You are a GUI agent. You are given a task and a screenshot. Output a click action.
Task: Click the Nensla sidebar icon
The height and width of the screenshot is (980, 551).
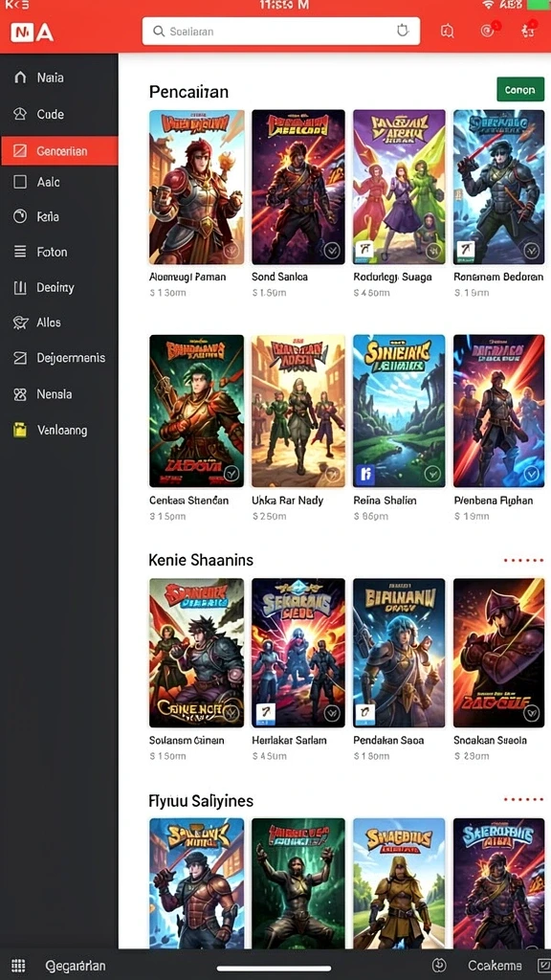coord(20,394)
